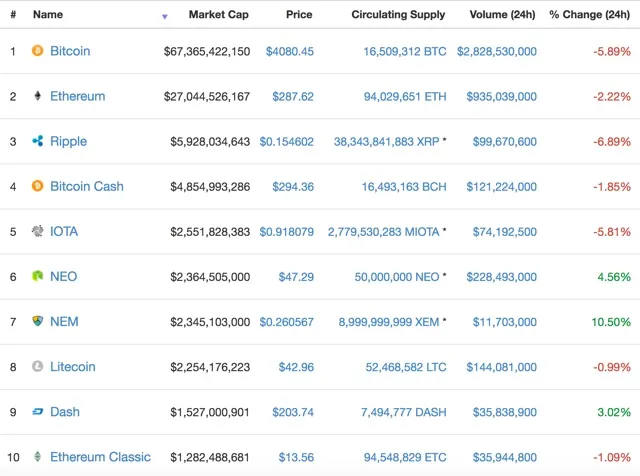Sort by the Price column header
Viewport: 640px width, 476px height.
[299, 14]
